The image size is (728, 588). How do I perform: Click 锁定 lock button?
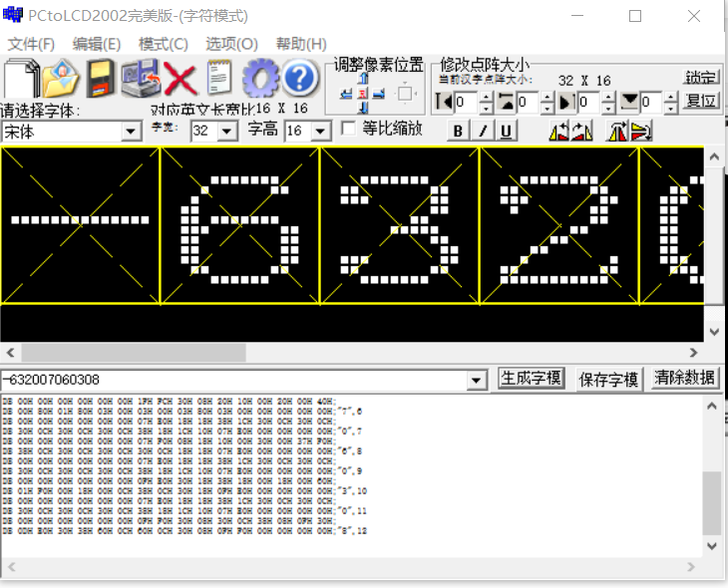[701, 78]
